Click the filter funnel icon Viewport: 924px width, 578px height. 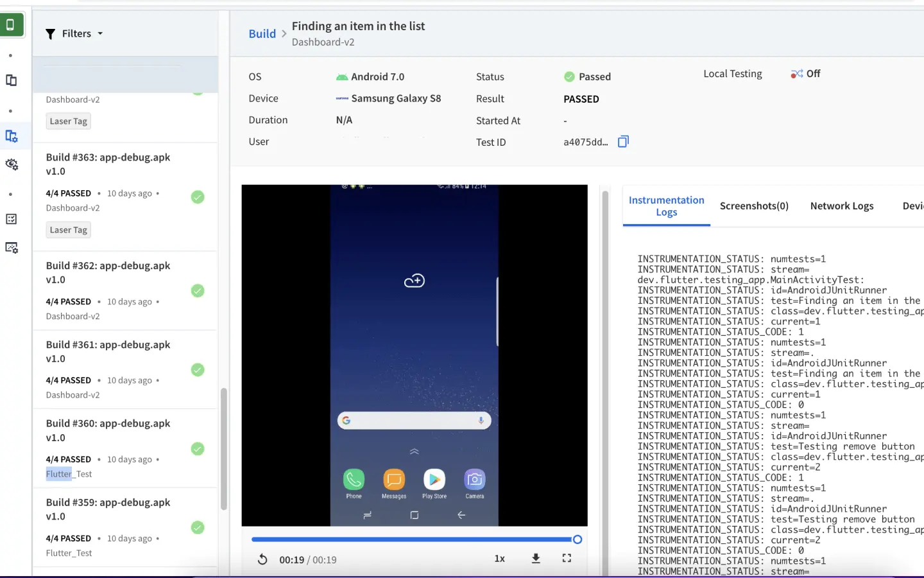point(51,34)
